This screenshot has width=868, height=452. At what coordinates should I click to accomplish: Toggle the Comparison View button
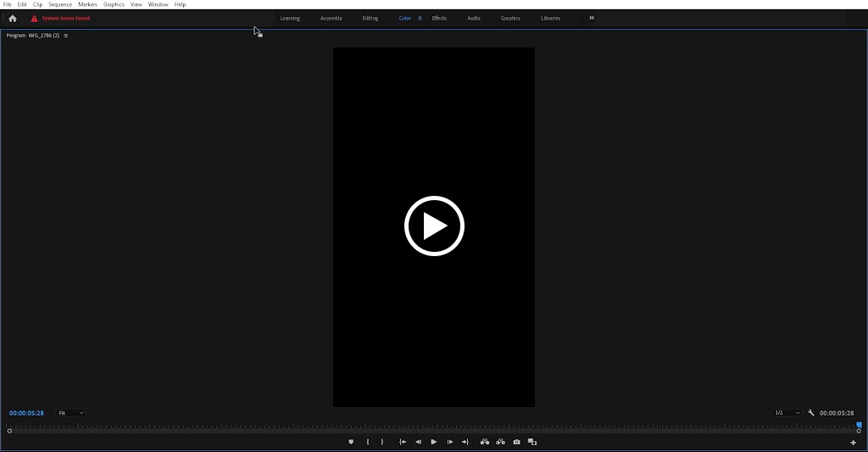[x=532, y=442]
